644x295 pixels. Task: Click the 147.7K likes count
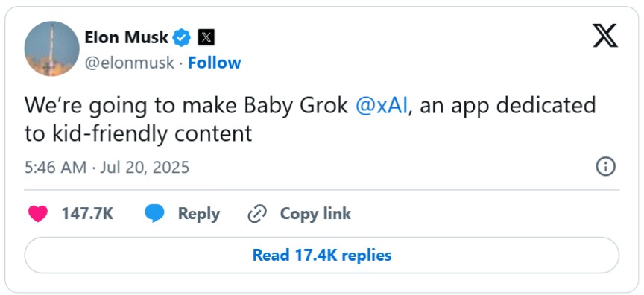click(x=87, y=214)
